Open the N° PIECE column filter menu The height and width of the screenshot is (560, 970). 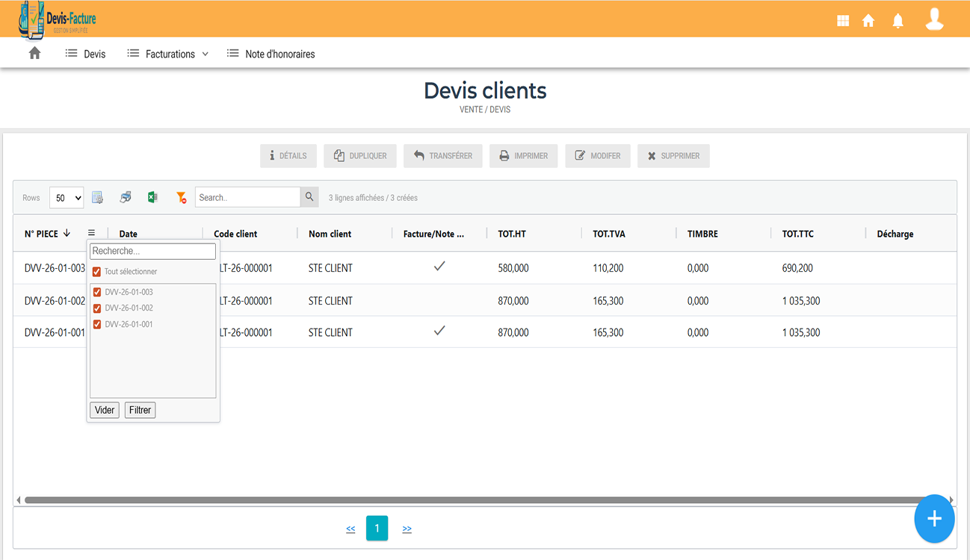coord(93,232)
